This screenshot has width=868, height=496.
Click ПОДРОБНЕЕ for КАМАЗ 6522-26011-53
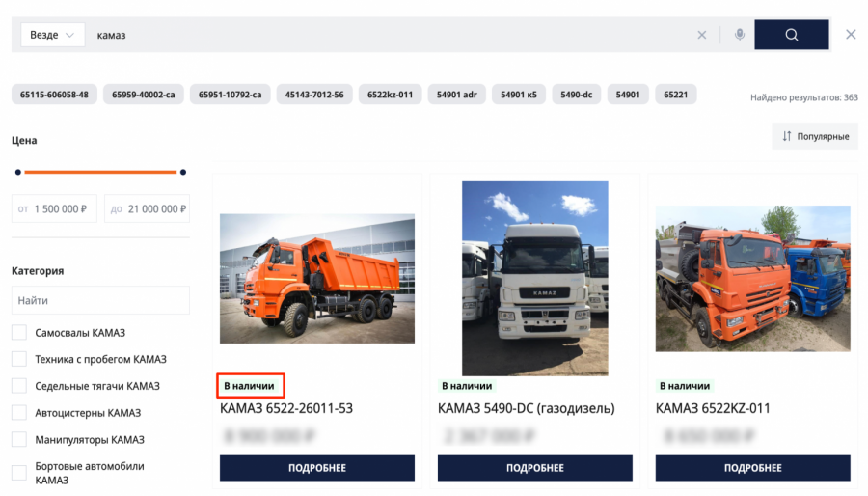[x=317, y=468]
